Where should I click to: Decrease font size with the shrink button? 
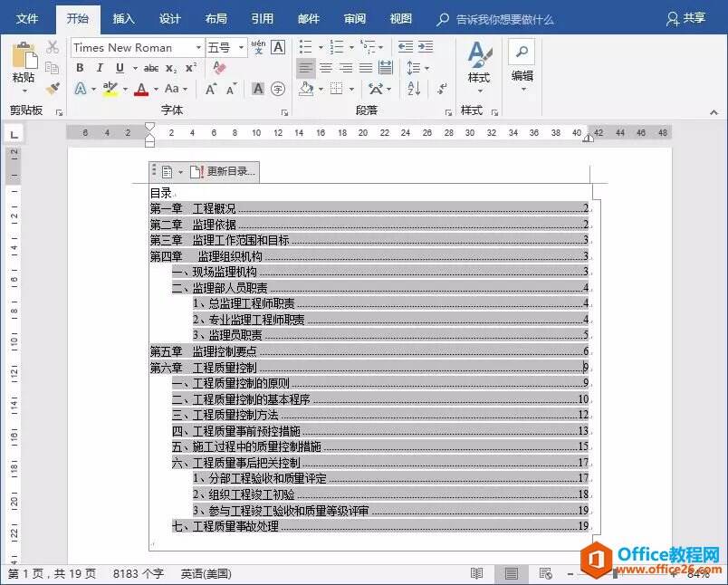pos(231,89)
